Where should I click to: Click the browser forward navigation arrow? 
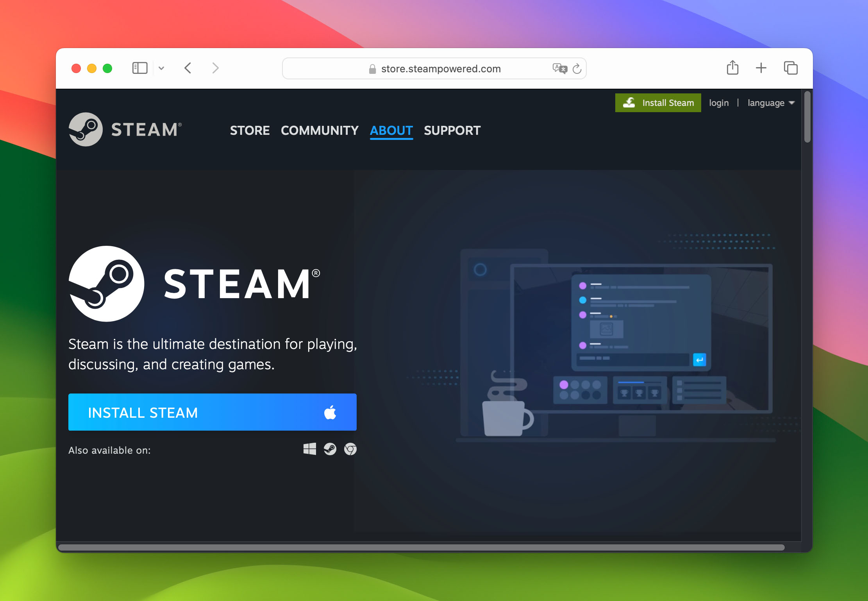point(216,68)
